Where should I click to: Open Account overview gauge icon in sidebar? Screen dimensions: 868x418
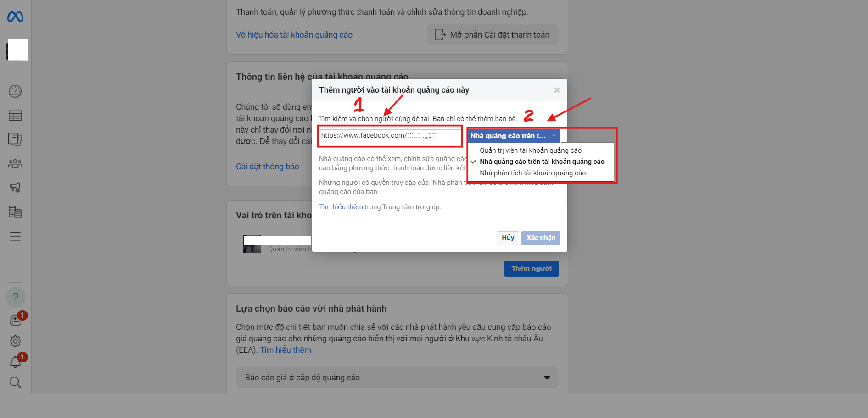coord(15,91)
